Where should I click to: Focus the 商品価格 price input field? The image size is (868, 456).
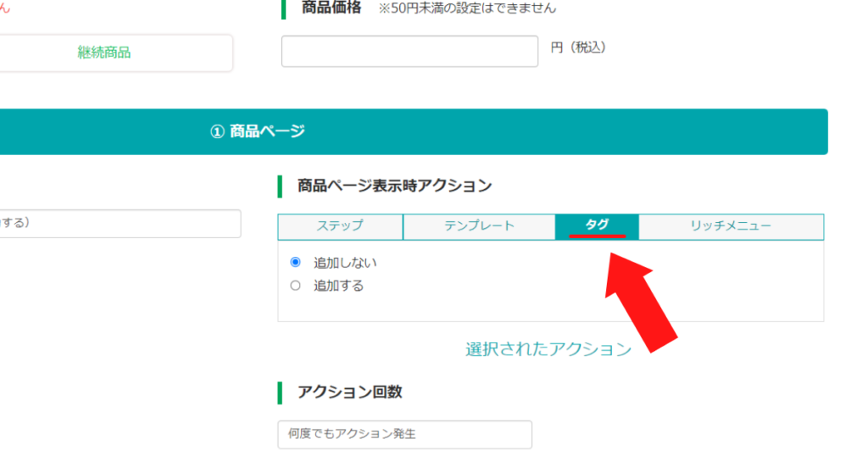pyautogui.click(x=409, y=52)
